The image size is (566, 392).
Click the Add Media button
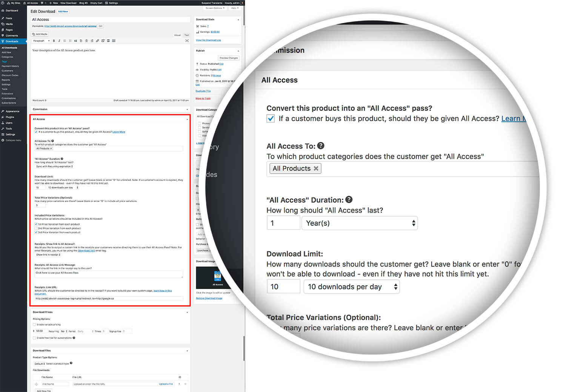tap(40, 34)
